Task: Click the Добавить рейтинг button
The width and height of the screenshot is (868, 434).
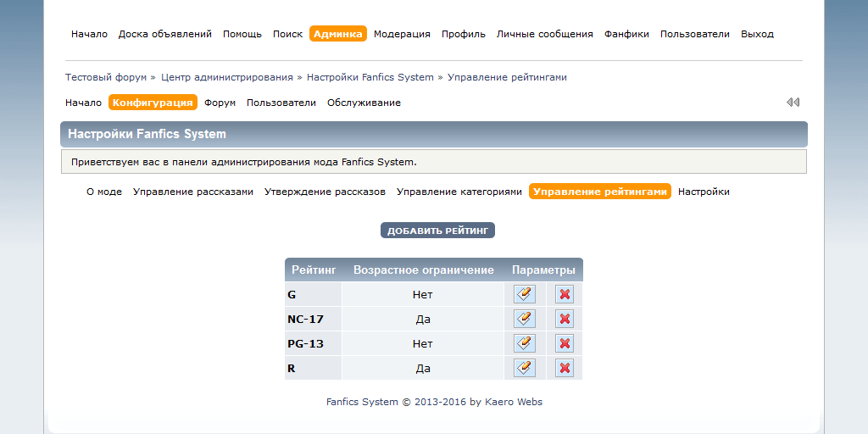Action: click(x=437, y=231)
